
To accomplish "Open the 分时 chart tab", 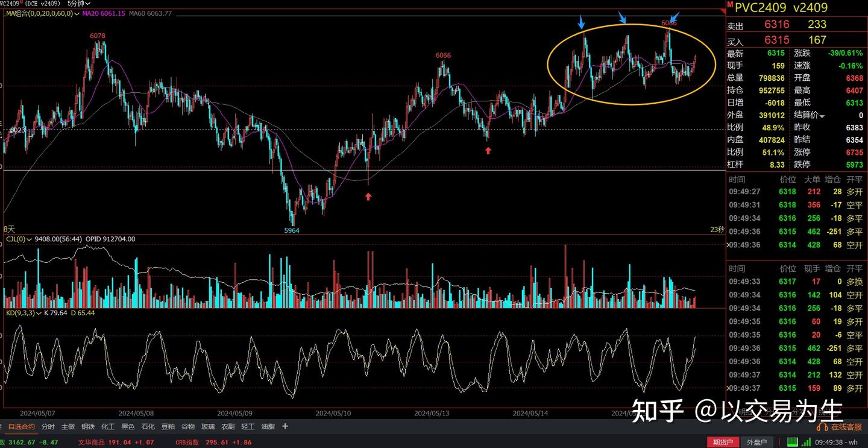I will [48, 426].
